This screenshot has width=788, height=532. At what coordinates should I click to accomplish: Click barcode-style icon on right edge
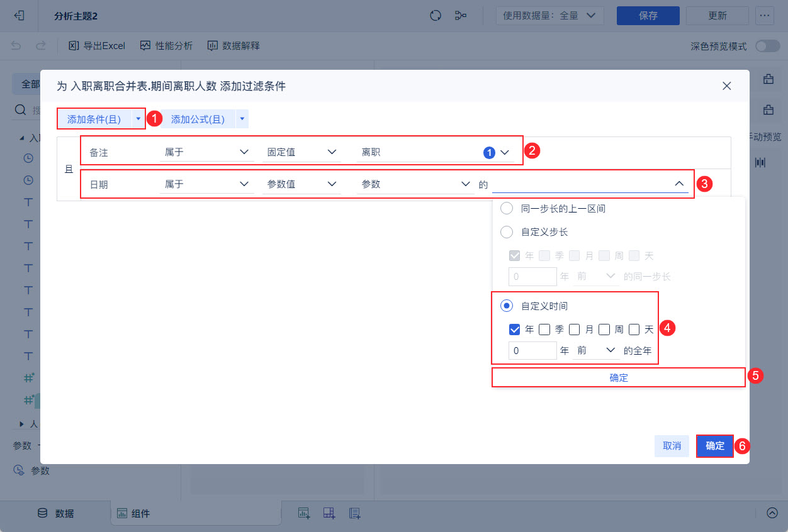point(760,162)
